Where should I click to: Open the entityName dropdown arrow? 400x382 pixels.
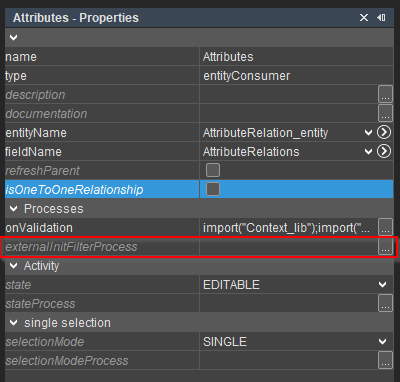click(368, 133)
